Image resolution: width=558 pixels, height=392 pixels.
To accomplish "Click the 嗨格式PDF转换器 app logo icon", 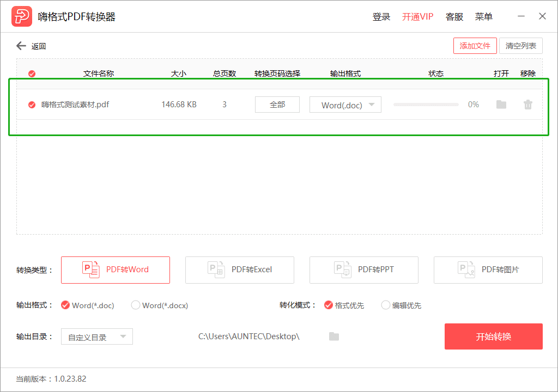I will click(22, 16).
